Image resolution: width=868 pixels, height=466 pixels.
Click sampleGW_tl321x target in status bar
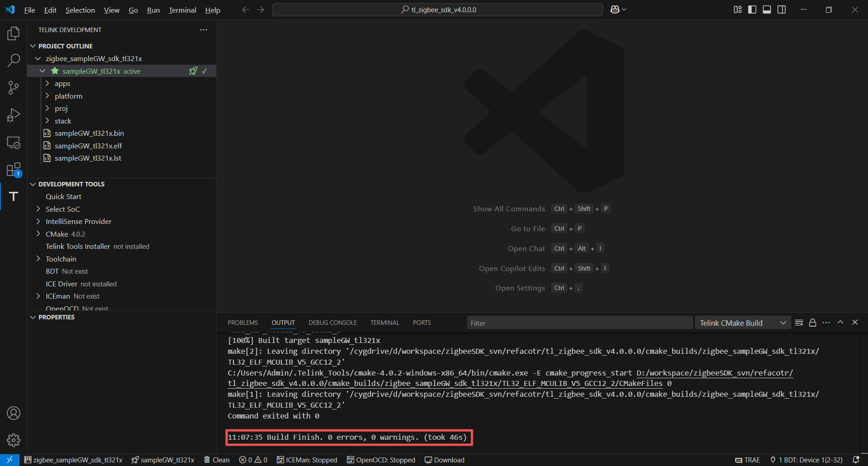163,460
